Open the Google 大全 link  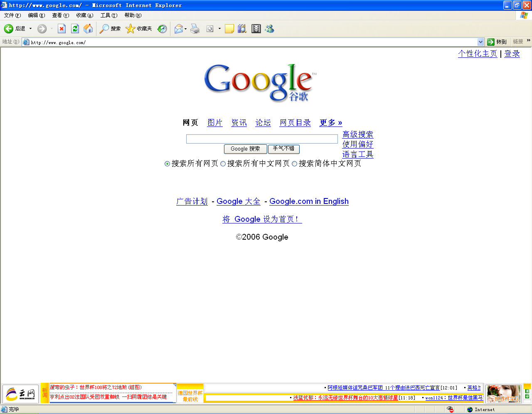(x=239, y=201)
